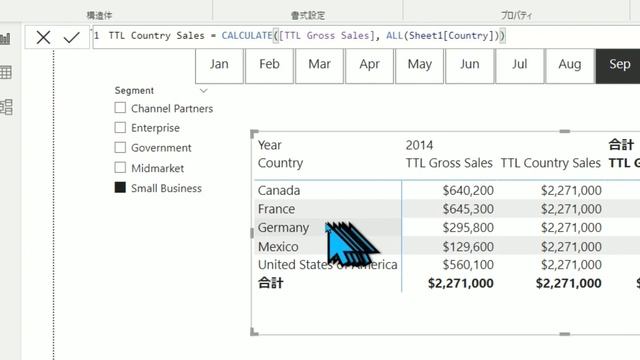Open the Report view in sidebar

6,39
